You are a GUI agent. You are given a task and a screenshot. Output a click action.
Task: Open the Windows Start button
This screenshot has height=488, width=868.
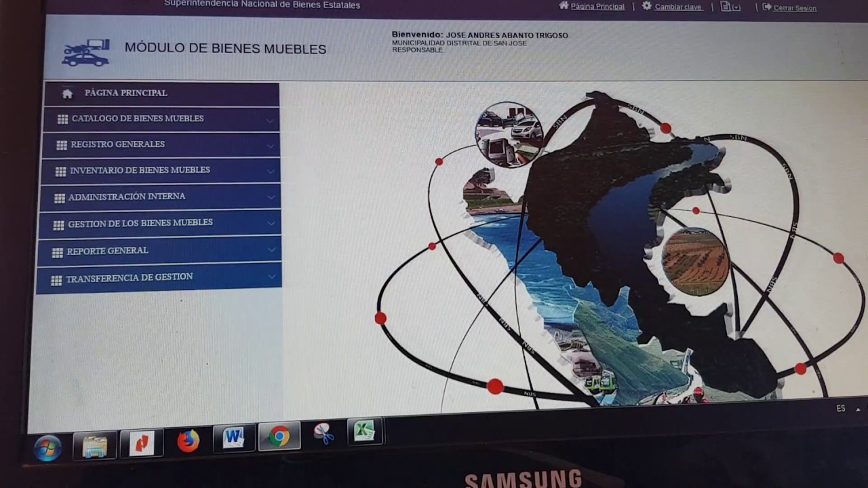coord(47,448)
